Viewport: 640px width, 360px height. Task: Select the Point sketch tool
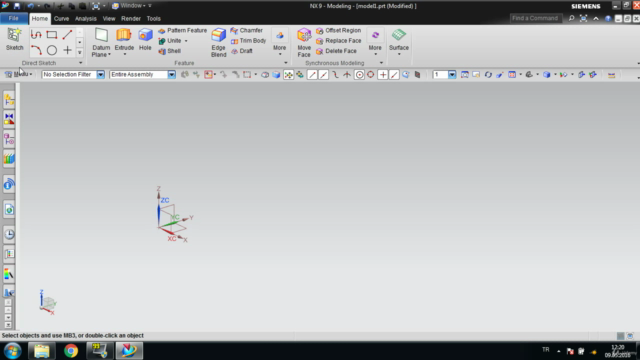point(67,50)
